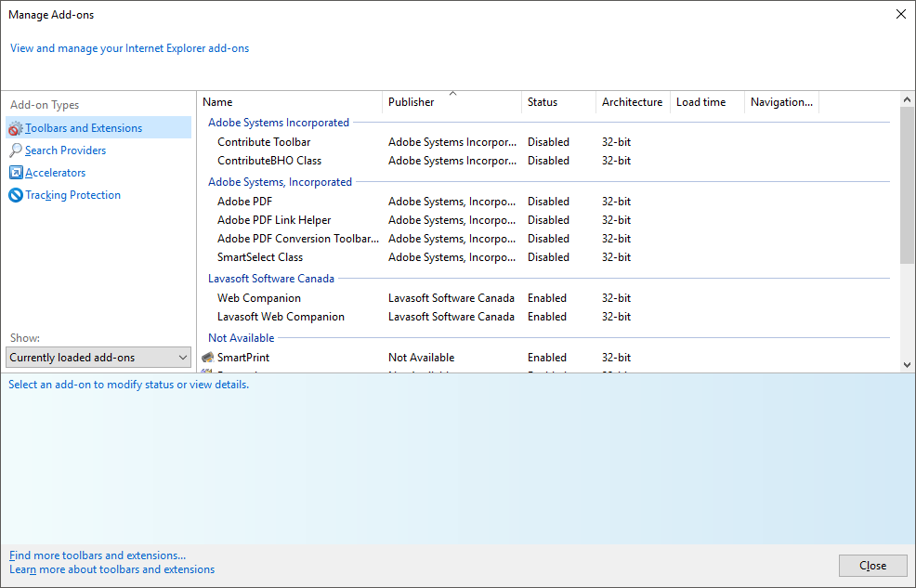Click scrollbar up arrow in add-on list
916x588 pixels.
pyautogui.click(x=908, y=98)
